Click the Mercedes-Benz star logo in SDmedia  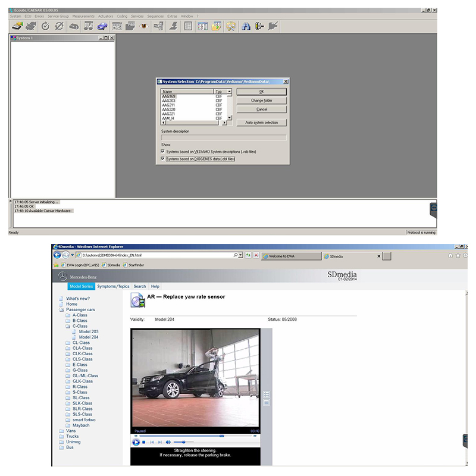click(x=62, y=277)
